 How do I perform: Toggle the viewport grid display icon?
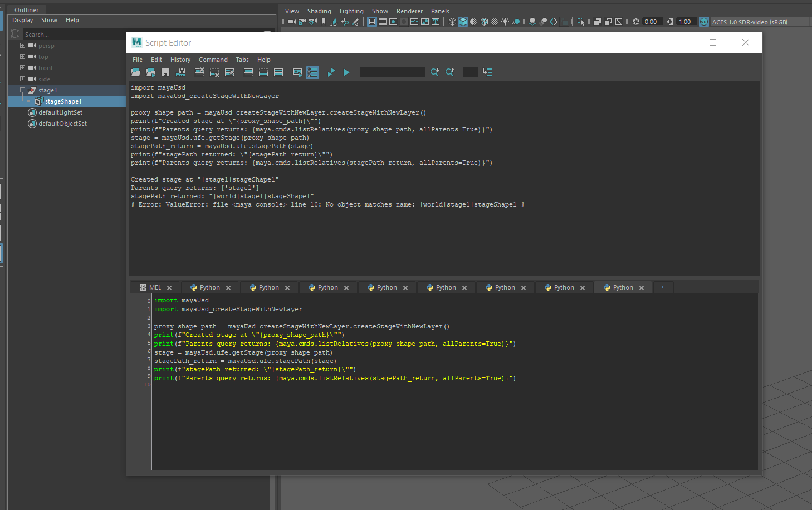coord(371,22)
